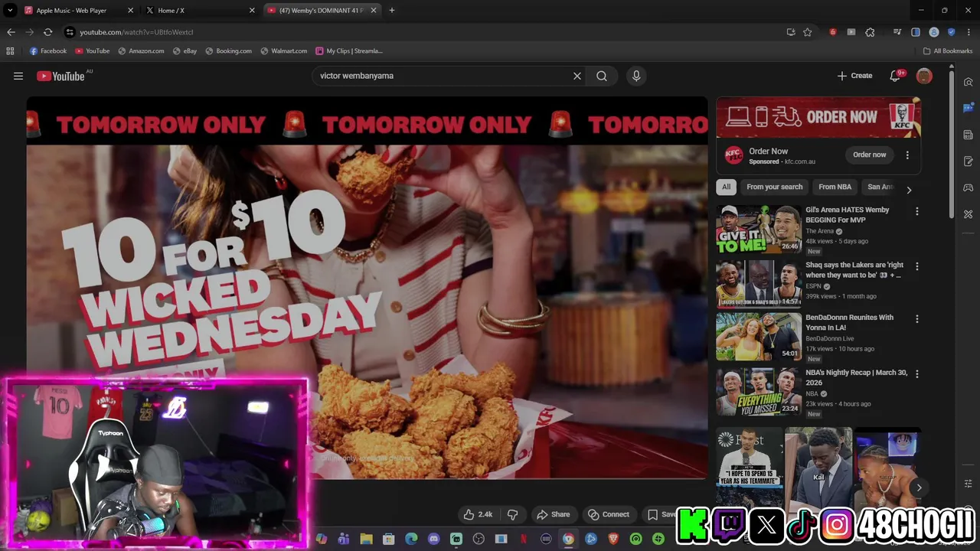Open Gil's Arena HATES Wemby thumbnail

(x=759, y=229)
